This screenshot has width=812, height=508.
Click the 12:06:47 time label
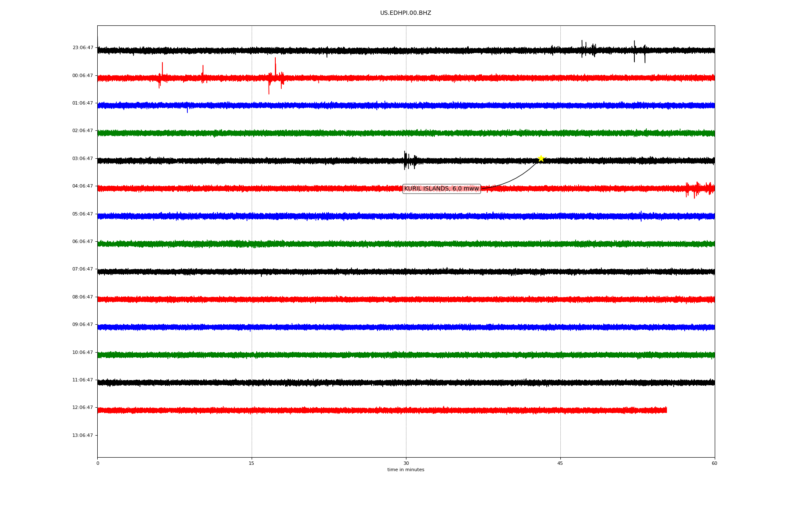[x=83, y=408]
